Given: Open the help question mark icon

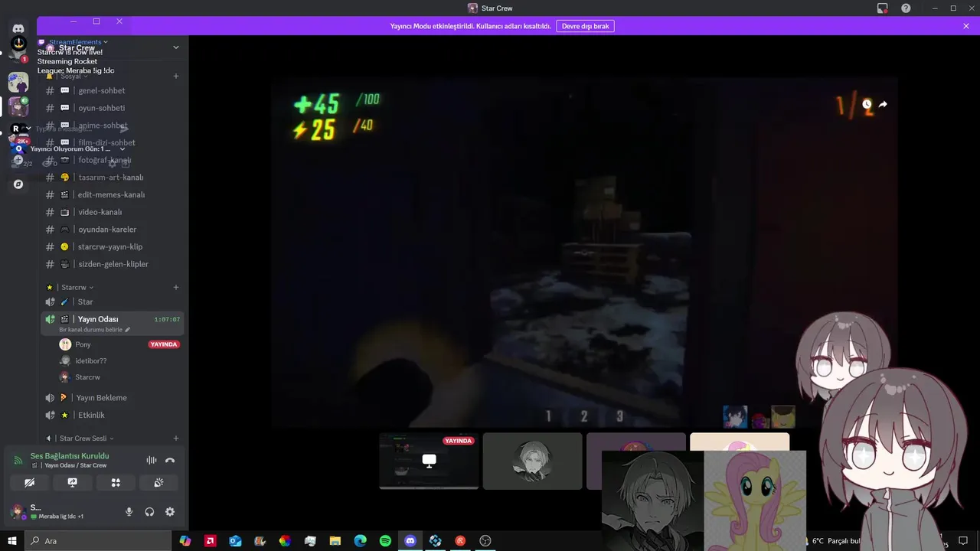Looking at the screenshot, I should click(906, 8).
